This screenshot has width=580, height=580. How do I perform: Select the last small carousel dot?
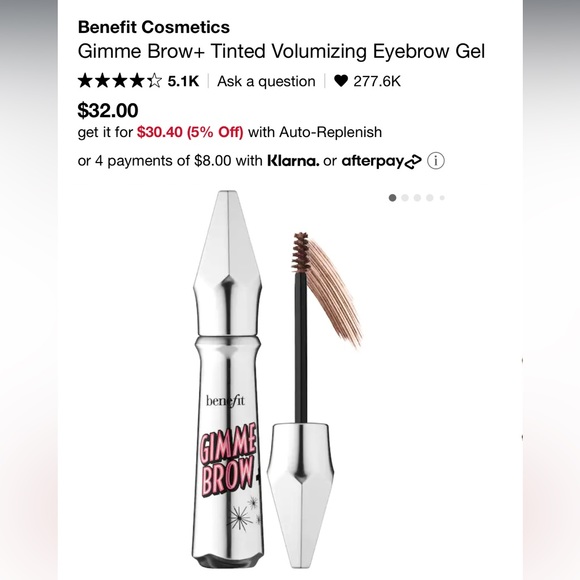(442, 198)
